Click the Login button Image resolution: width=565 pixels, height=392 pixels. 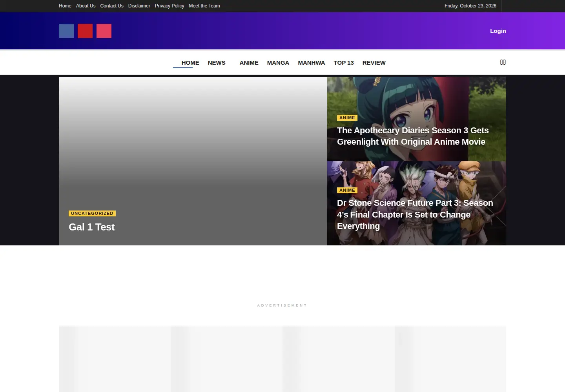tap(498, 31)
